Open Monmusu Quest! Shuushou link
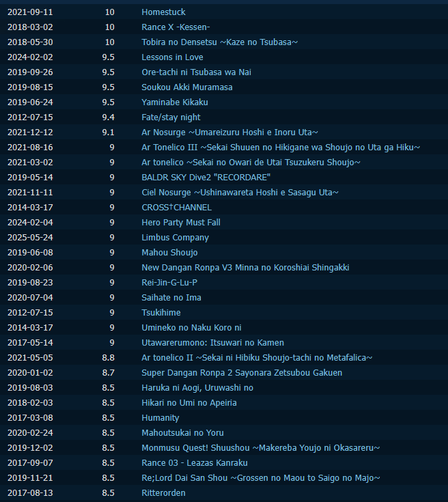Viewport: 448px width, 502px height. coord(261,449)
